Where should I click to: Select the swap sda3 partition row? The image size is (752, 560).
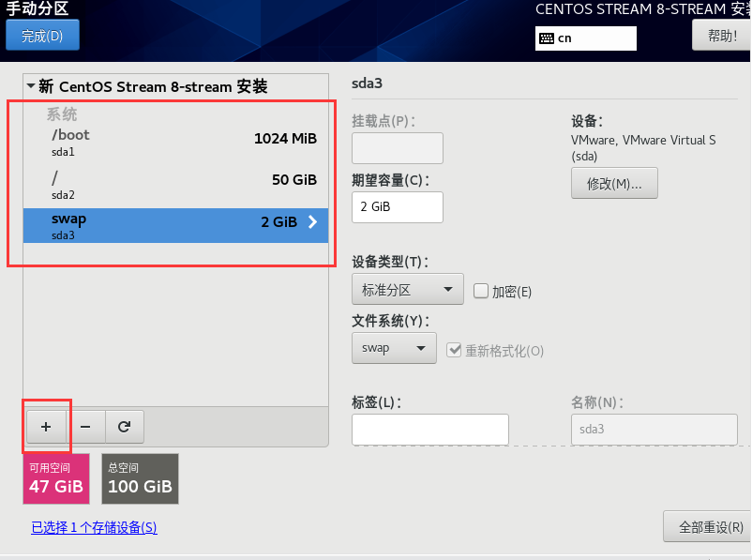(175, 225)
